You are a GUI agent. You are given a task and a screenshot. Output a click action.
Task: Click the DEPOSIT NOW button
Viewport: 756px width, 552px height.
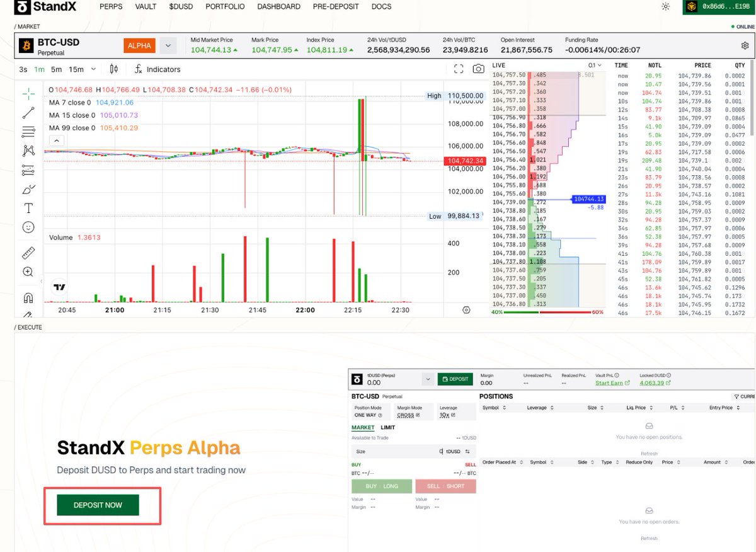[x=98, y=505]
